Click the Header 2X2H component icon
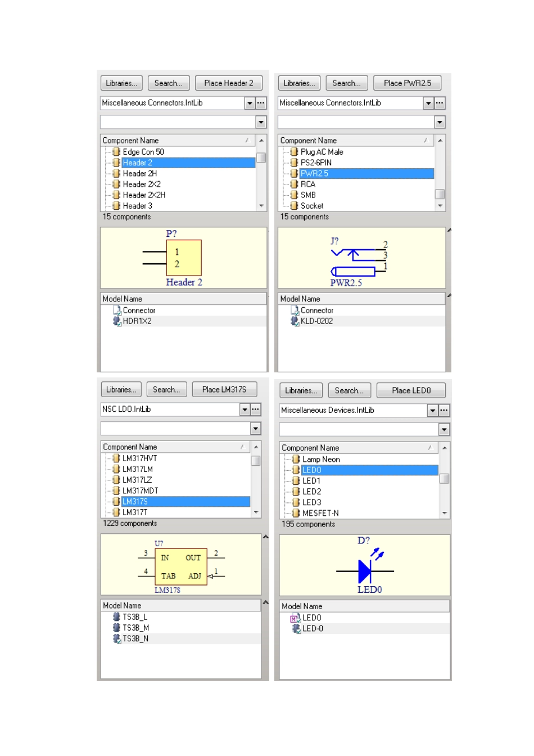 [116, 195]
